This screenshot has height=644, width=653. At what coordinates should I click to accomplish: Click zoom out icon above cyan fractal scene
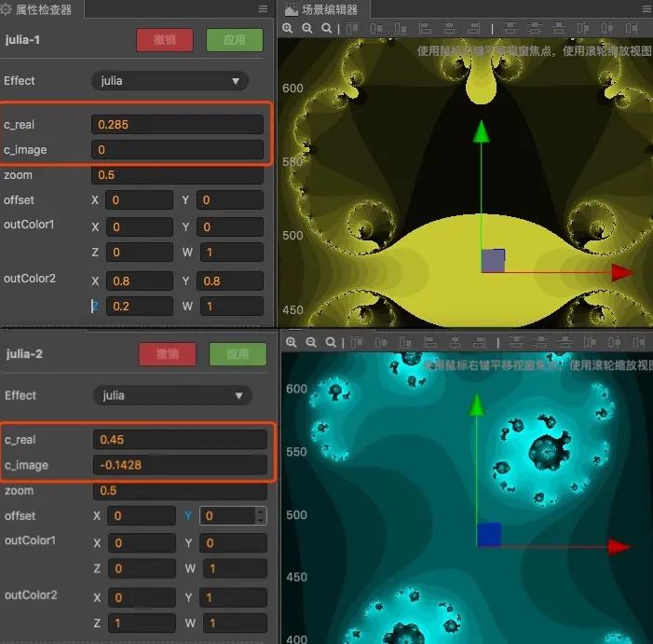[311, 342]
